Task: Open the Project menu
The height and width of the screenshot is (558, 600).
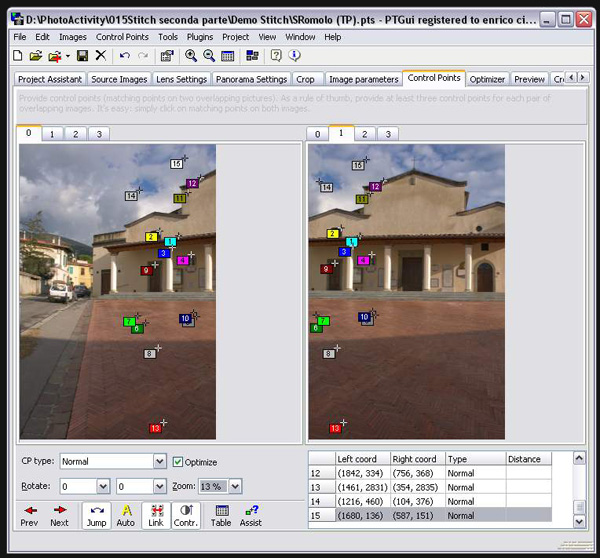Action: point(235,37)
